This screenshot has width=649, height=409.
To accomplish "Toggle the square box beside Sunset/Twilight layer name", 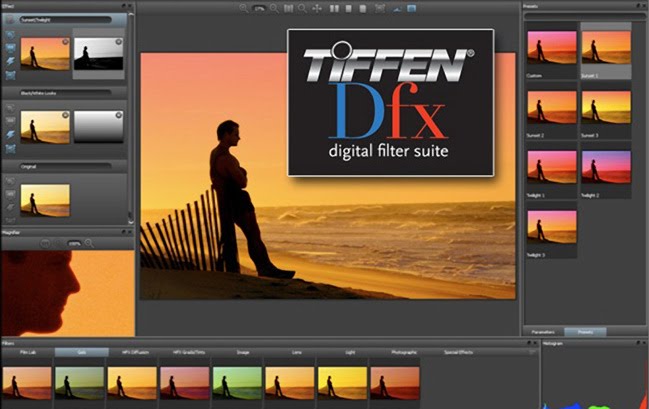I will [x=10, y=19].
